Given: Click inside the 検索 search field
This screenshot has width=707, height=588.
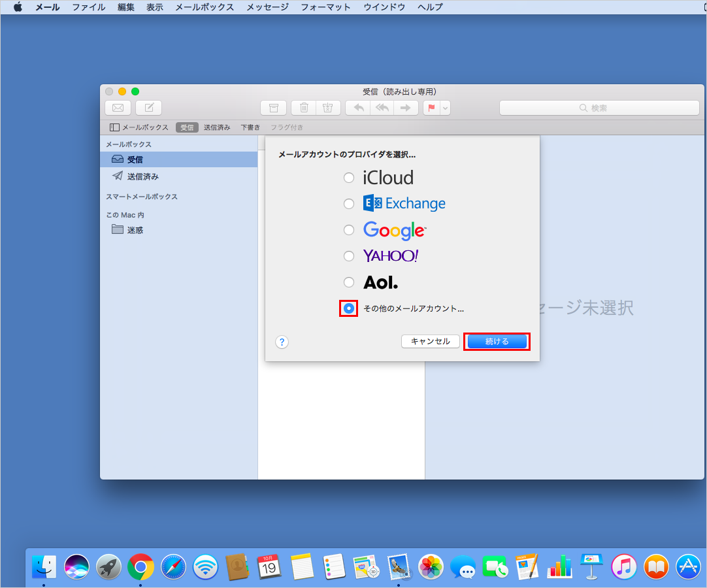Looking at the screenshot, I should click(x=598, y=107).
